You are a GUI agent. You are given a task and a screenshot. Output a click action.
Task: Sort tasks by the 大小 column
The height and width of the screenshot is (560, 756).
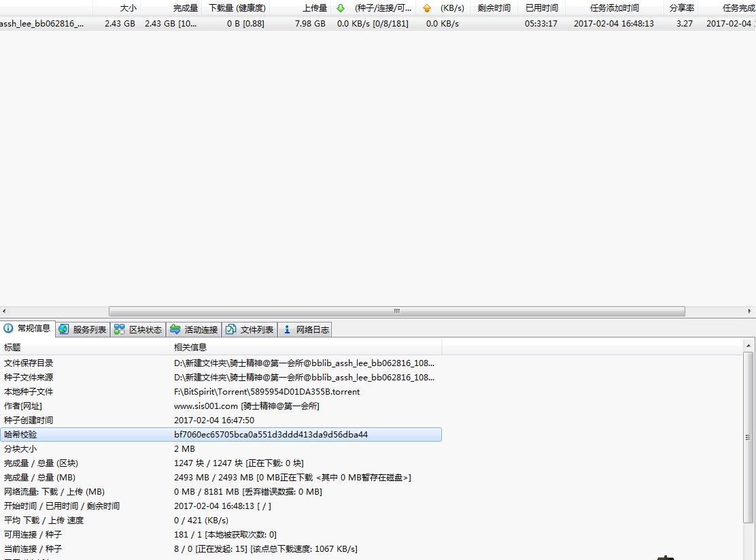128,8
